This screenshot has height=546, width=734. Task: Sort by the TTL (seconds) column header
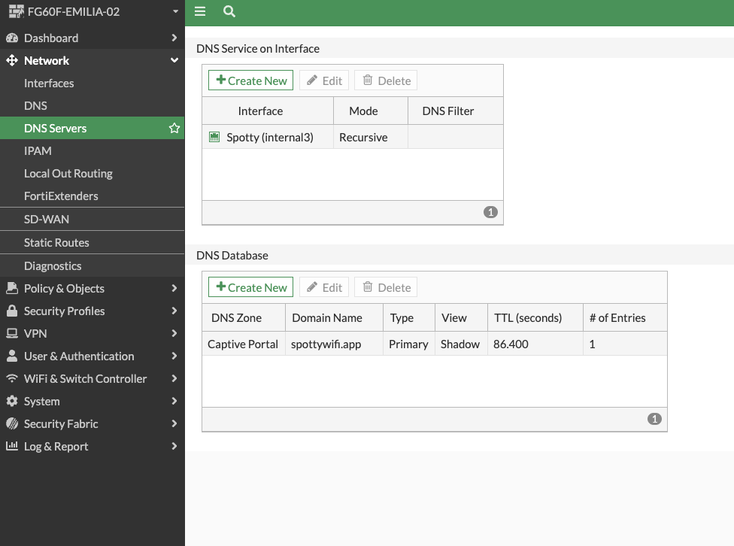point(535,317)
